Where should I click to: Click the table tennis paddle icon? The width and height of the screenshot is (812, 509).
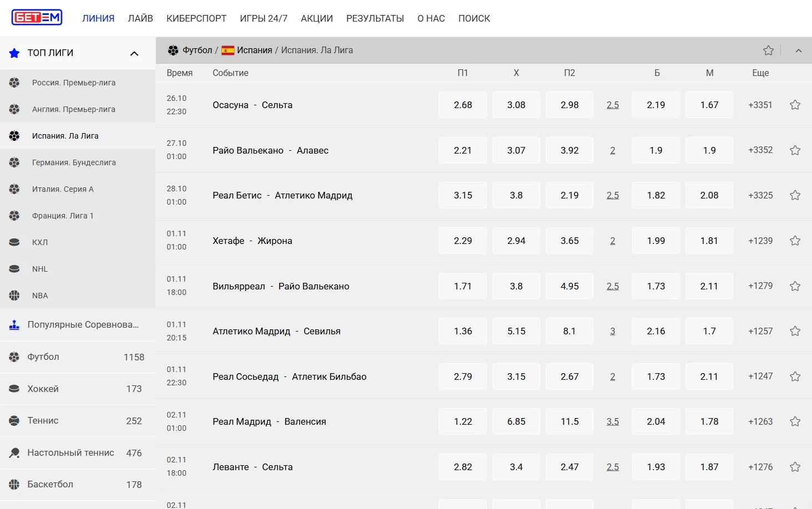[x=14, y=453]
